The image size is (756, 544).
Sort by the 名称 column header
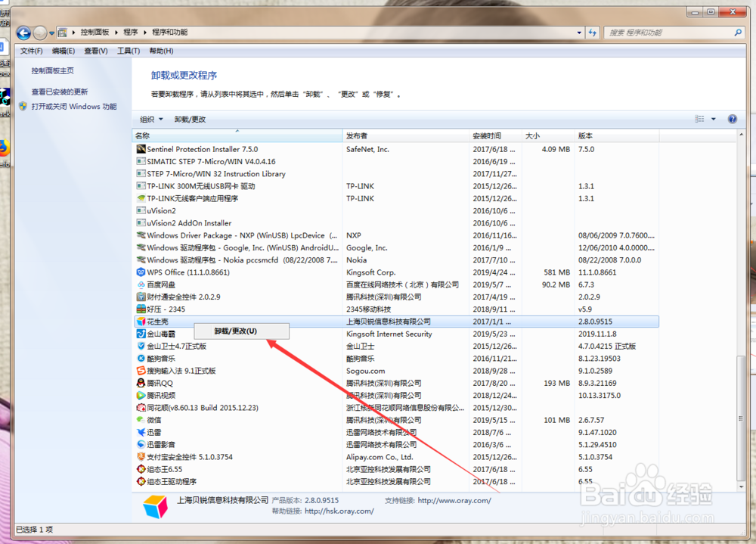tap(237, 135)
